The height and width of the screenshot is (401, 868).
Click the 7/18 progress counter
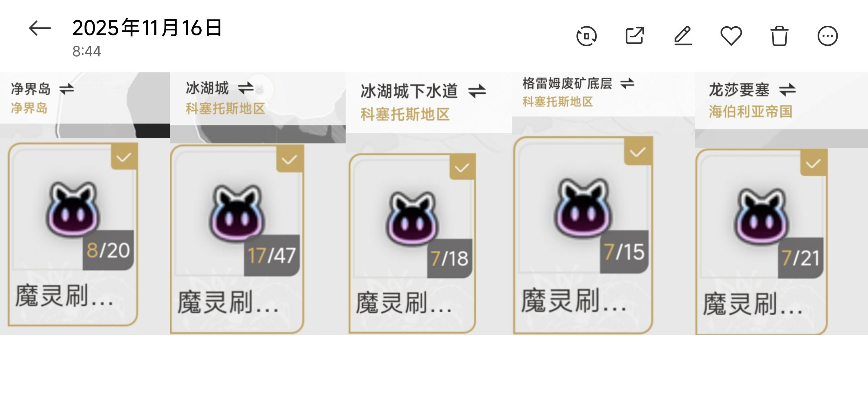click(450, 258)
